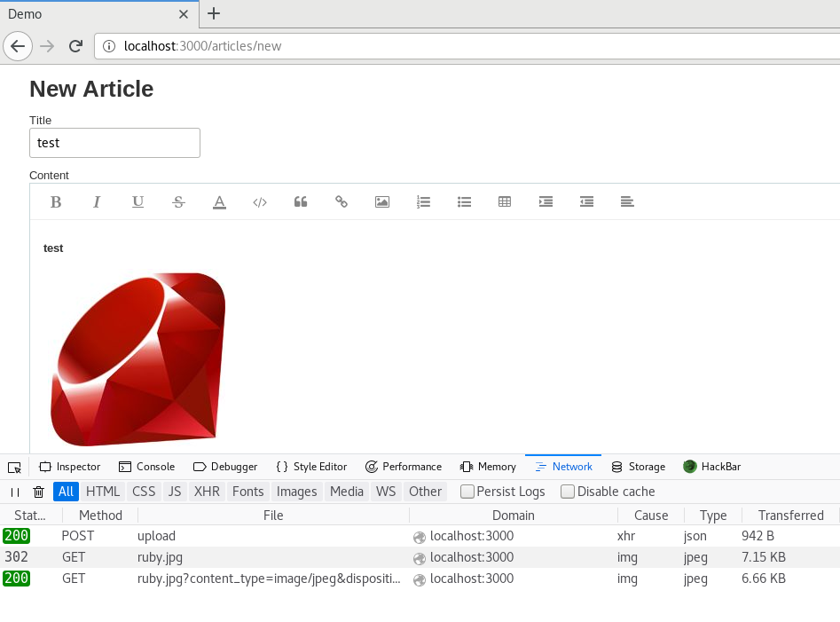The image size is (840, 622).
Task: Pause network recording in devtools
Action: (x=15, y=492)
